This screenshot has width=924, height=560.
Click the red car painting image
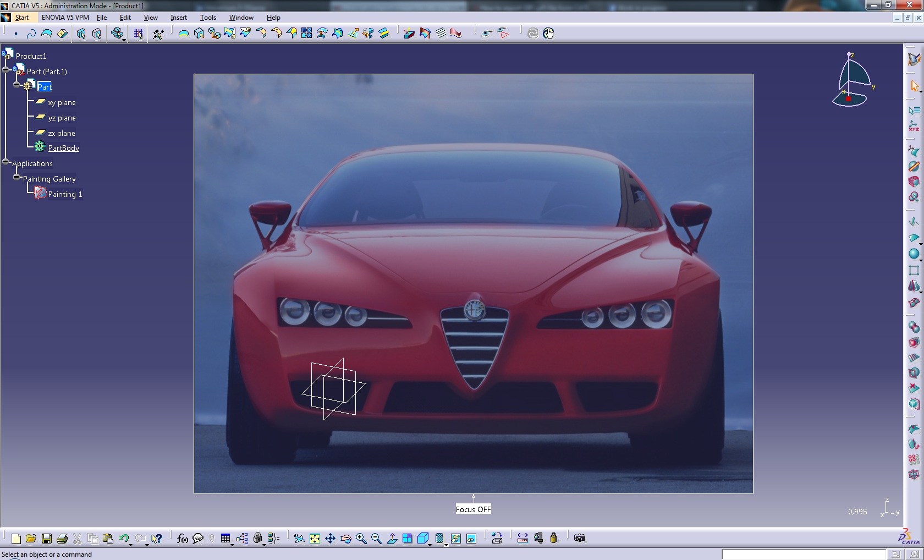[x=473, y=284]
